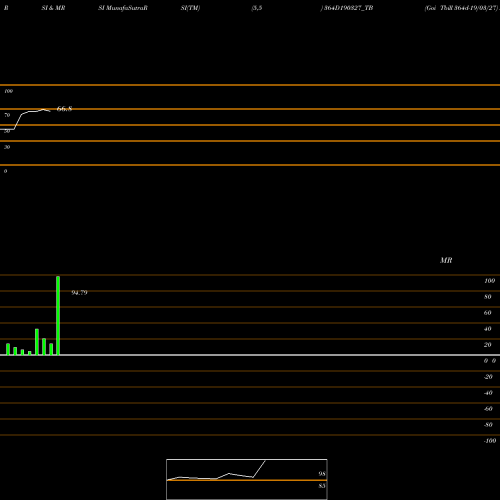Click the '364D190327_TB' symbol text
Image resolution: width=500 pixels, height=500 pixels.
347,8
